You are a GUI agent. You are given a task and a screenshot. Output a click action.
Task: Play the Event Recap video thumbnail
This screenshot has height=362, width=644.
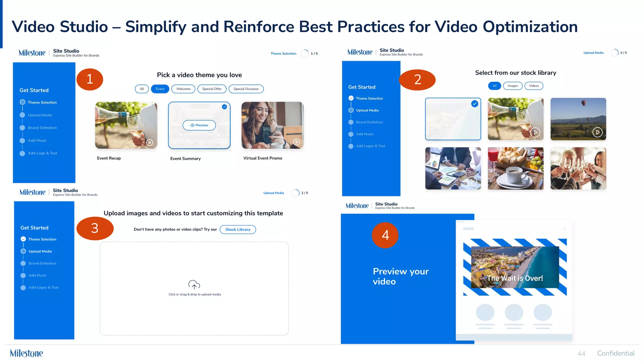point(150,142)
